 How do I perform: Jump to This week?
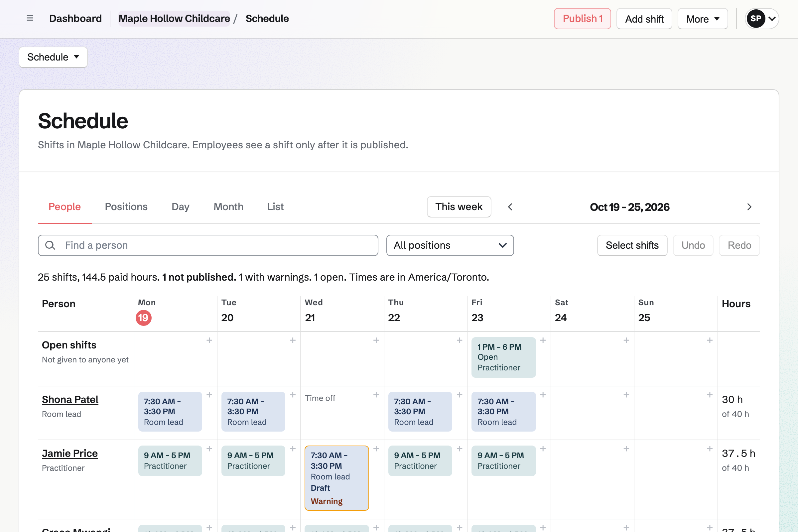(459, 206)
